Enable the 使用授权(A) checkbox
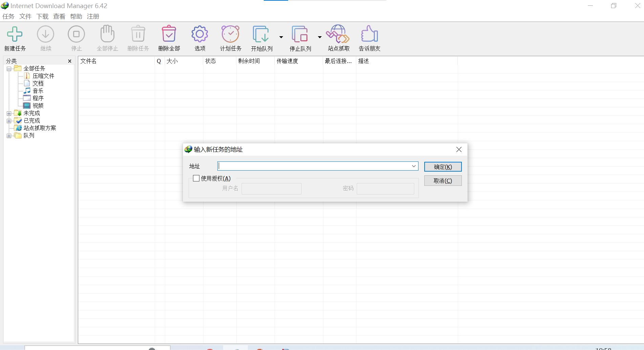Image resolution: width=644 pixels, height=350 pixels. (x=196, y=178)
